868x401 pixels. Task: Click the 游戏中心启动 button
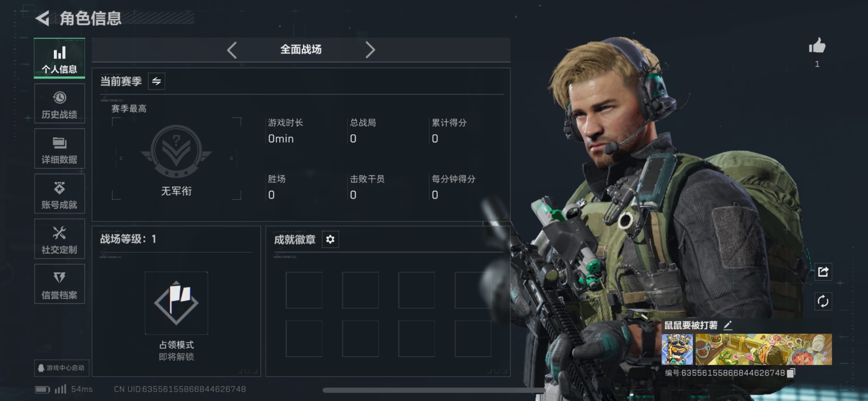[62, 368]
